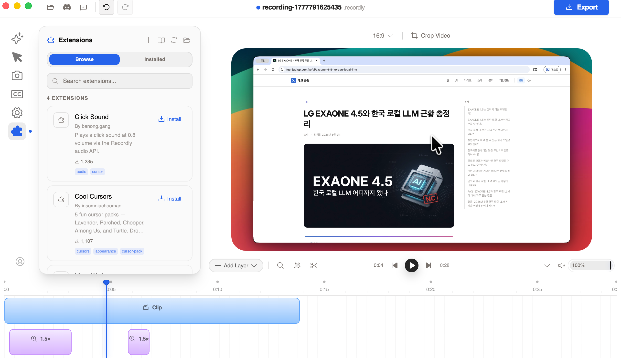Select the scissors split tool
621x364 pixels.
(314, 265)
